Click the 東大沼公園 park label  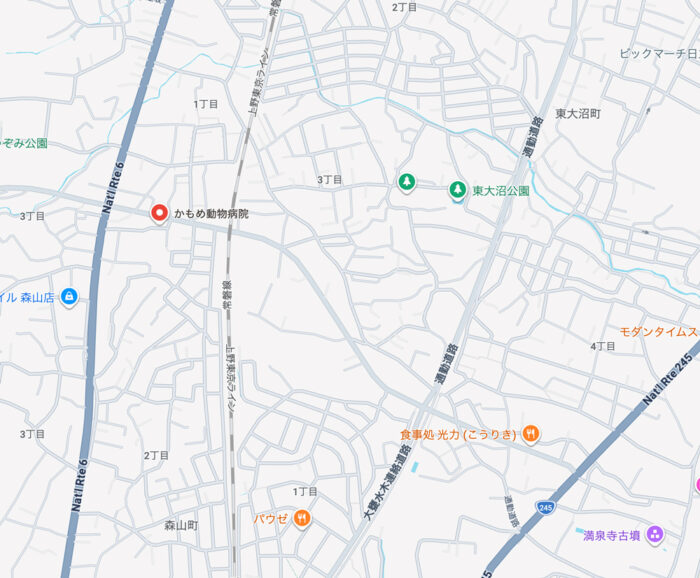coord(501,191)
